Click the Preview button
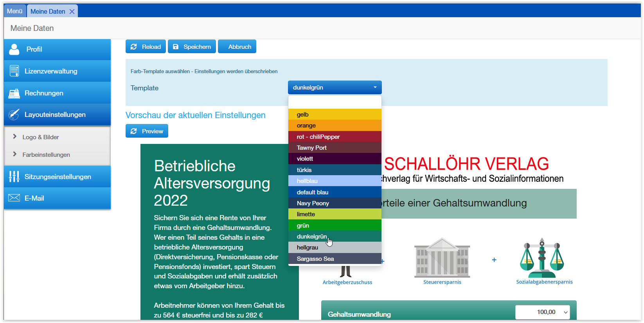Image resolution: width=644 pixels, height=323 pixels. pyautogui.click(x=147, y=131)
